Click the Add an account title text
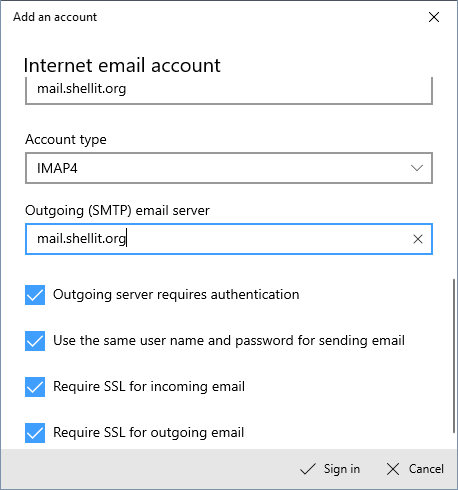This screenshot has height=490, width=458. click(55, 17)
